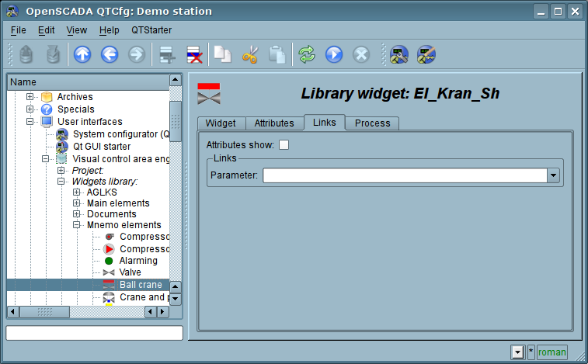Switch to the Process tab

tap(372, 123)
